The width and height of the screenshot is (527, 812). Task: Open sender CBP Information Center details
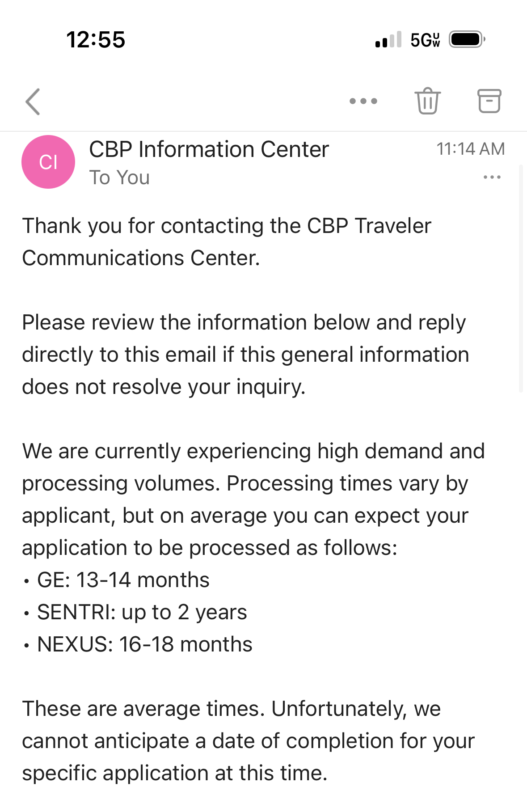pos(209,149)
